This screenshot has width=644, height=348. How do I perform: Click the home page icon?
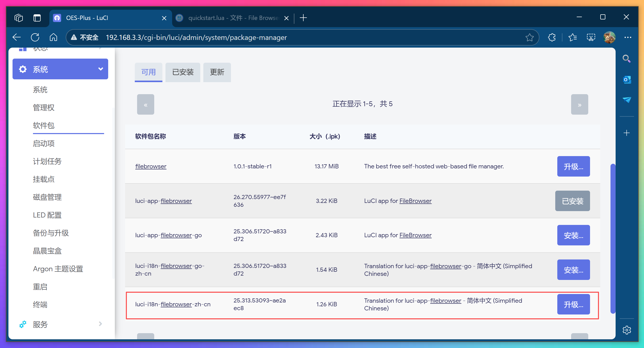coord(53,37)
